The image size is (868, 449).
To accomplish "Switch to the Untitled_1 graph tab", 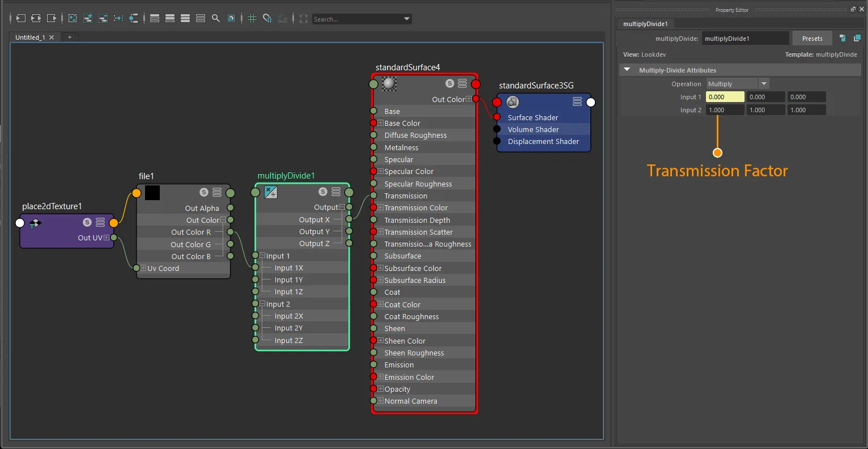I will point(30,37).
